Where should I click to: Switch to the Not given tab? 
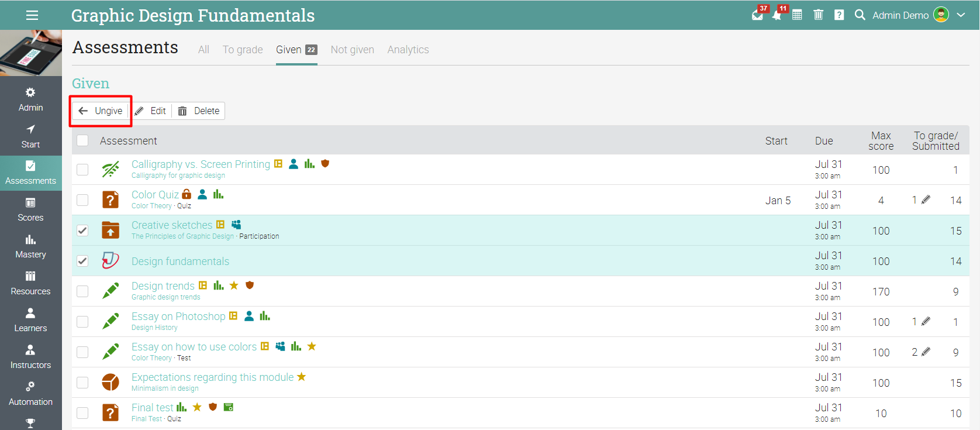[x=353, y=50]
